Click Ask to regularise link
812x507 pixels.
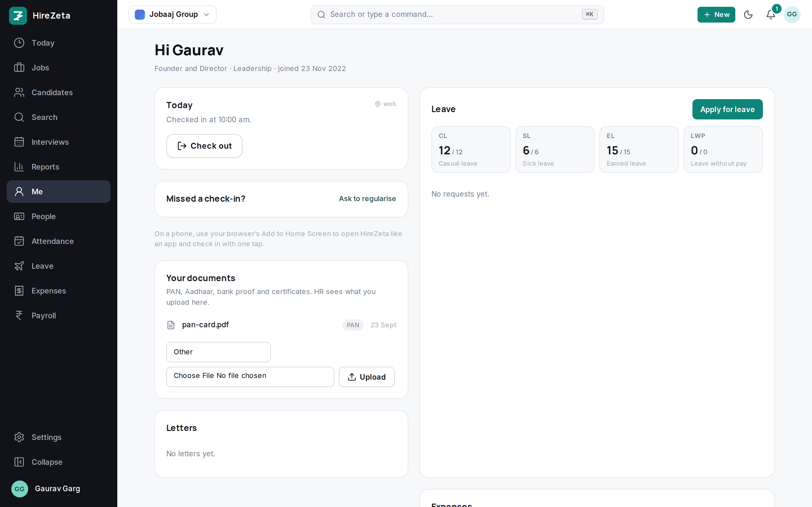click(367, 199)
